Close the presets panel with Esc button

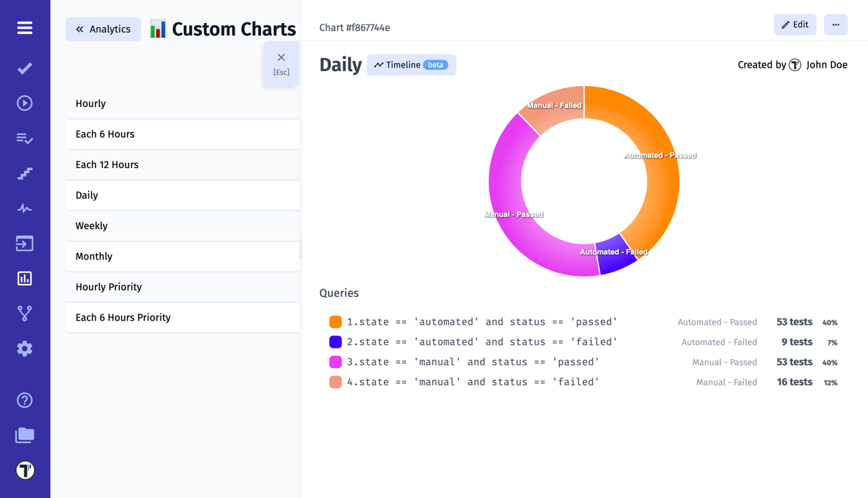click(281, 63)
